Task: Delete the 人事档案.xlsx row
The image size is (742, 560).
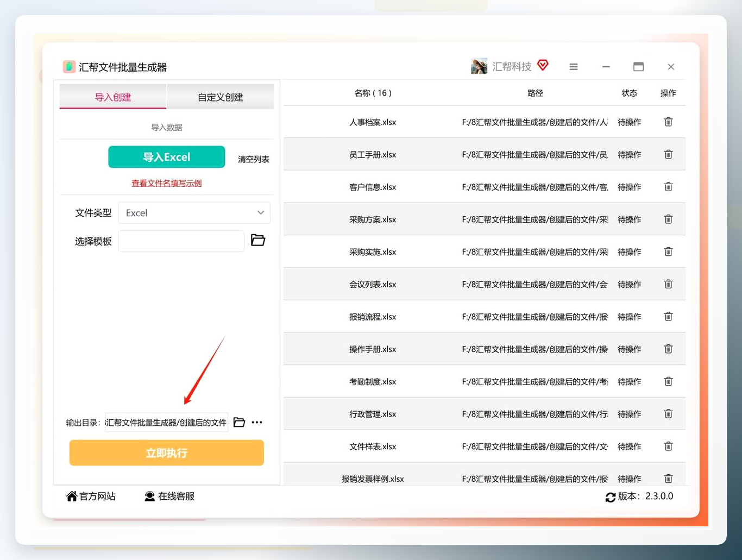Action: pyautogui.click(x=668, y=122)
